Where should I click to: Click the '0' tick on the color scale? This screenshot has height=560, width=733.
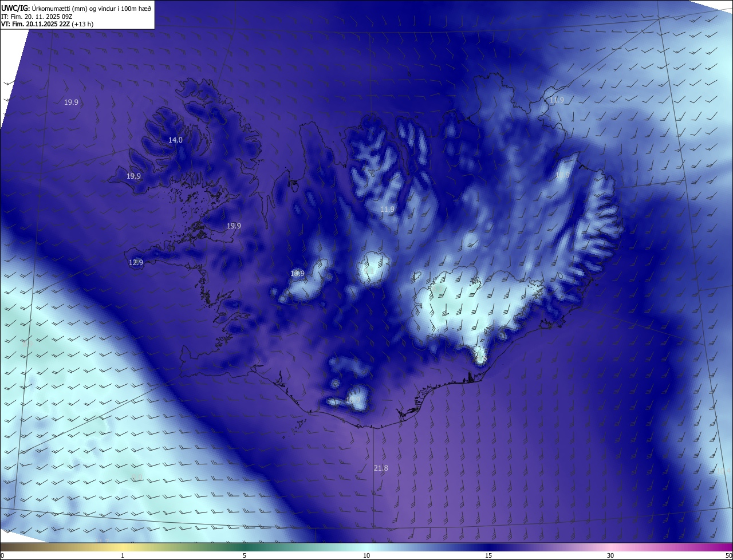click(x=2, y=556)
